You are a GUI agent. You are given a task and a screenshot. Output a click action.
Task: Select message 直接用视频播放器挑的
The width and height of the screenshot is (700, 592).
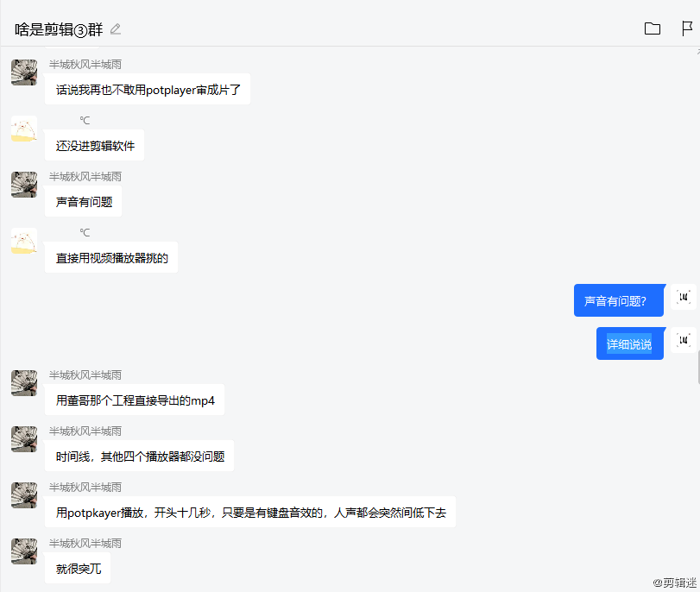(x=111, y=258)
